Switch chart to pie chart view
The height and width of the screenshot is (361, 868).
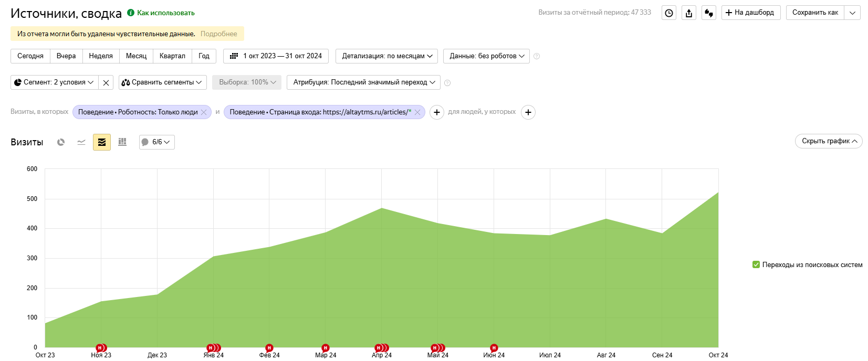pyautogui.click(x=61, y=142)
